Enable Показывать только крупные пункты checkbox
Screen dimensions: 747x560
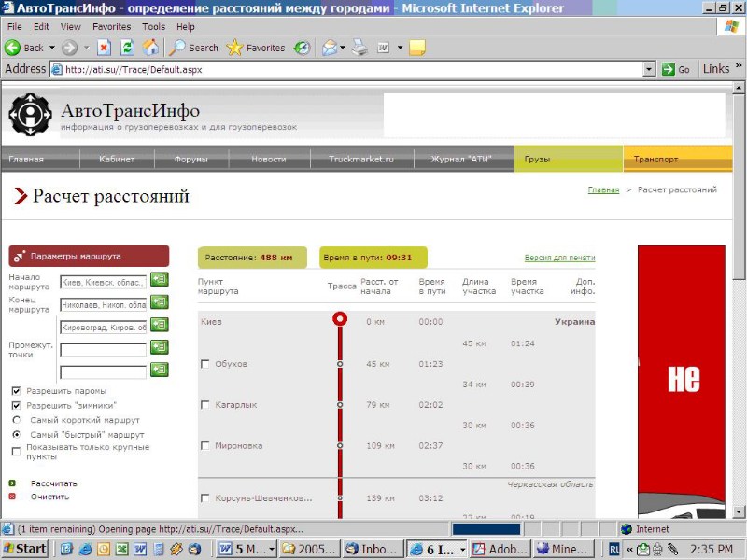click(x=16, y=451)
